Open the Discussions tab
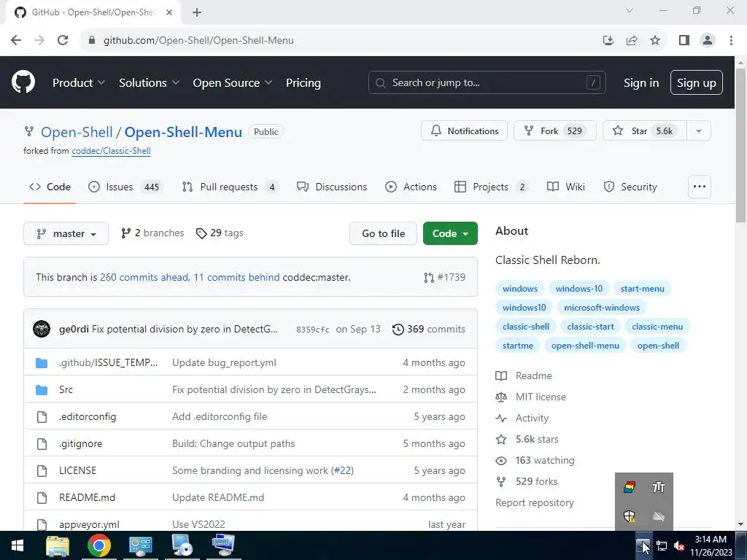Viewport: 747px width, 560px height. (332, 187)
